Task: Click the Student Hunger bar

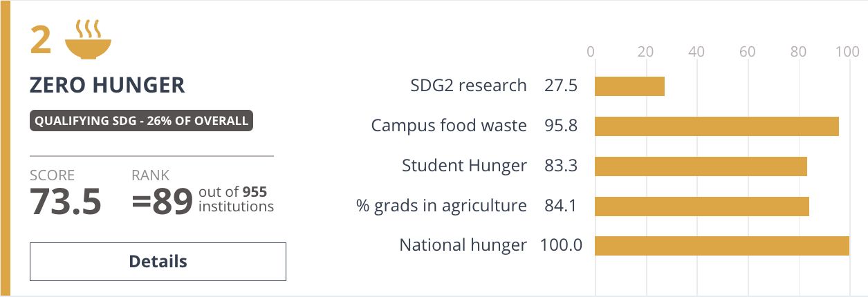Action: pyautogui.click(x=701, y=166)
